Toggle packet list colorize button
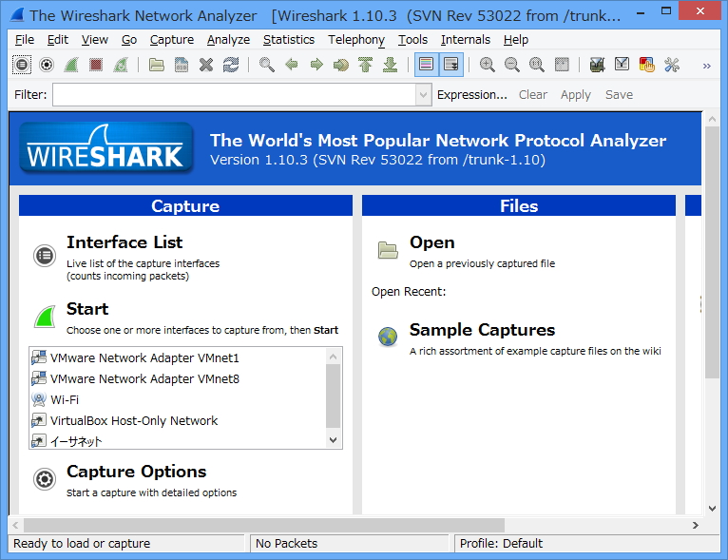This screenshot has height=560, width=728. point(426,65)
